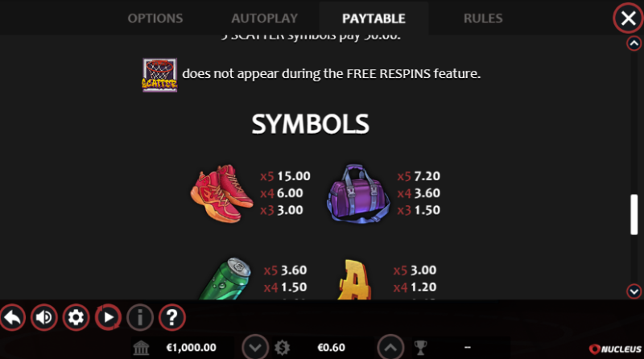Click the red sneakers symbol
This screenshot has height=359, width=644.
tap(221, 193)
